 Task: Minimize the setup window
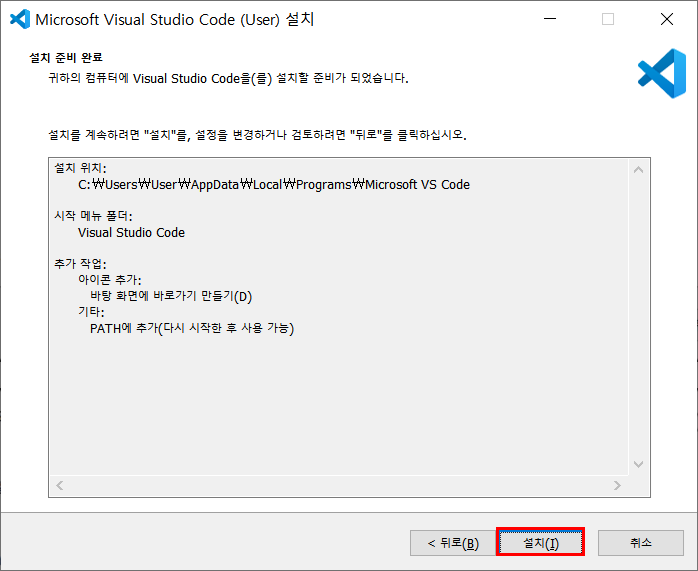pyautogui.click(x=550, y=19)
